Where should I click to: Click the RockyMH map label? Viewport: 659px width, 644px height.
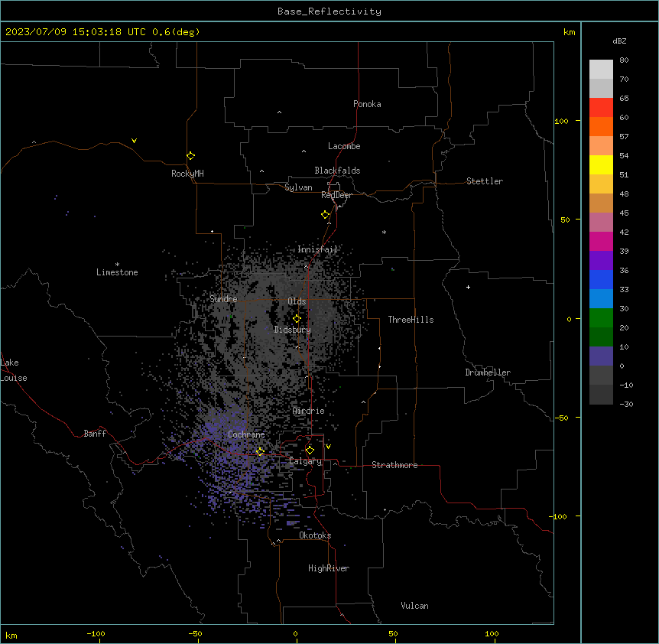pyautogui.click(x=187, y=174)
